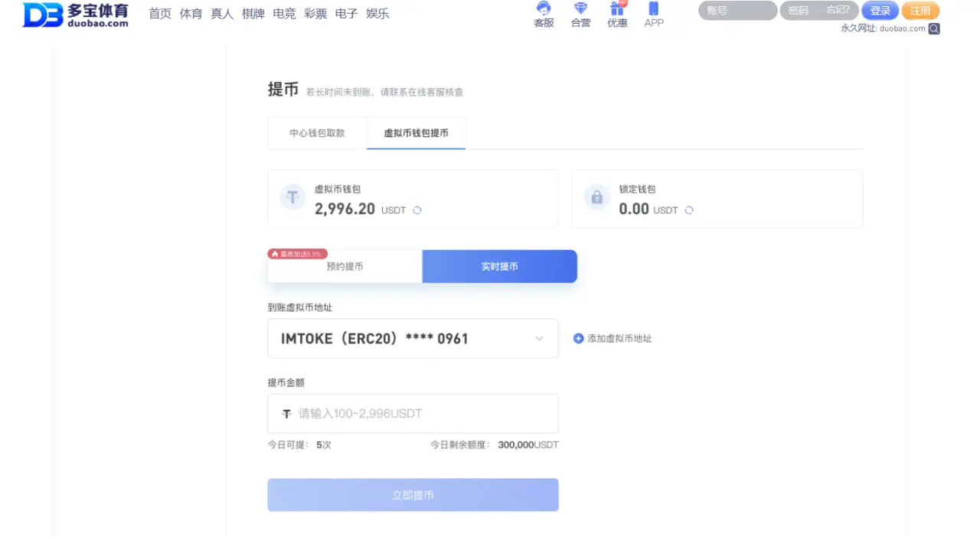Refresh the 锁定钱包 balance

688,210
